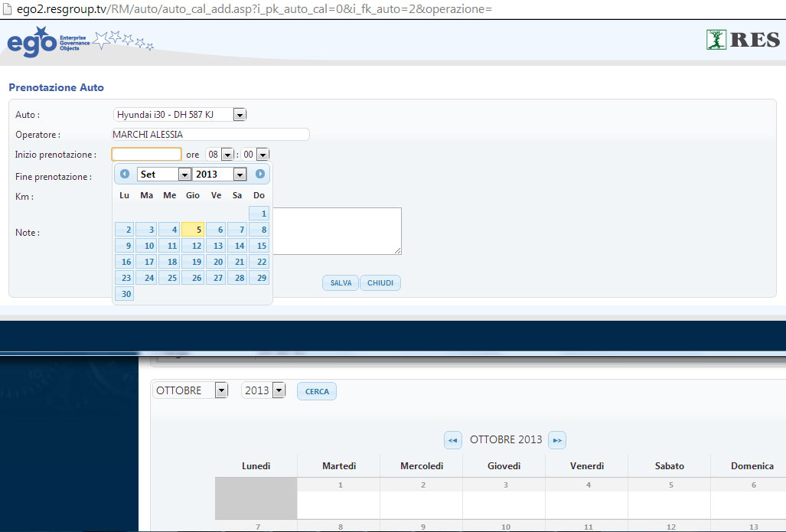Image resolution: width=786 pixels, height=532 pixels.
Task: Choose day 17 in the date picker
Action: [146, 261]
